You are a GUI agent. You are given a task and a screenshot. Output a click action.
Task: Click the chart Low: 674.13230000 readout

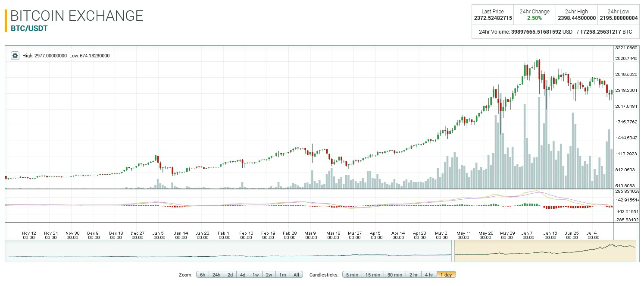[x=89, y=56]
